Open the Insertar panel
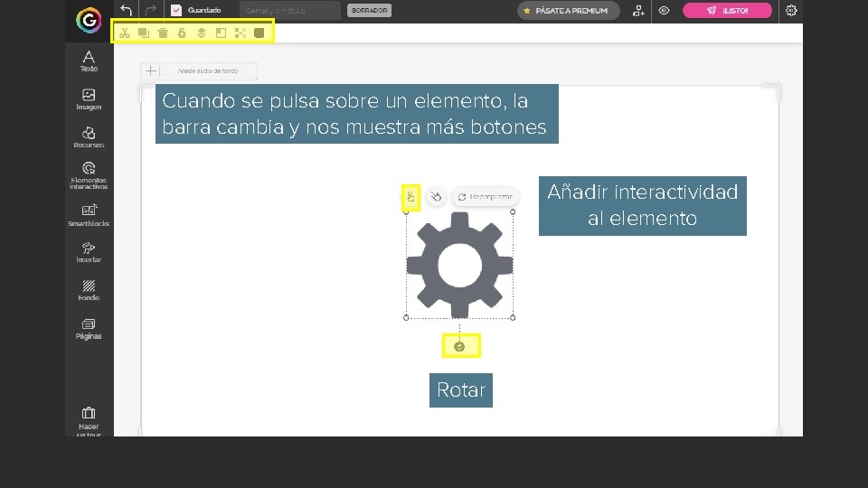The height and width of the screenshot is (488, 868). point(89,252)
